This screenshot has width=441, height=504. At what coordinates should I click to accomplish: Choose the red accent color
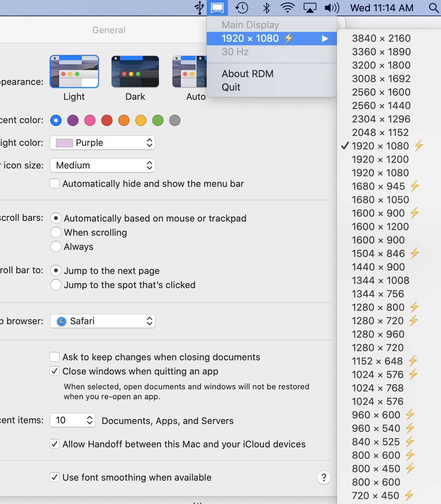[107, 120]
